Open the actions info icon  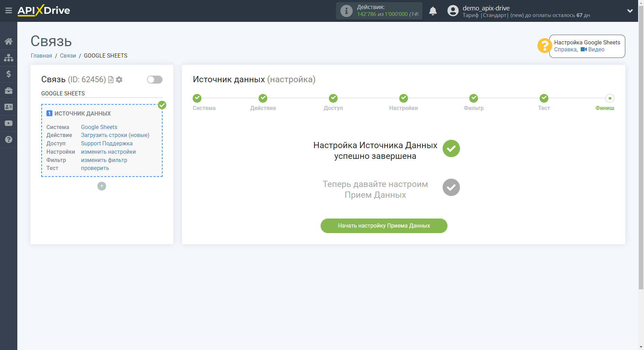point(346,11)
